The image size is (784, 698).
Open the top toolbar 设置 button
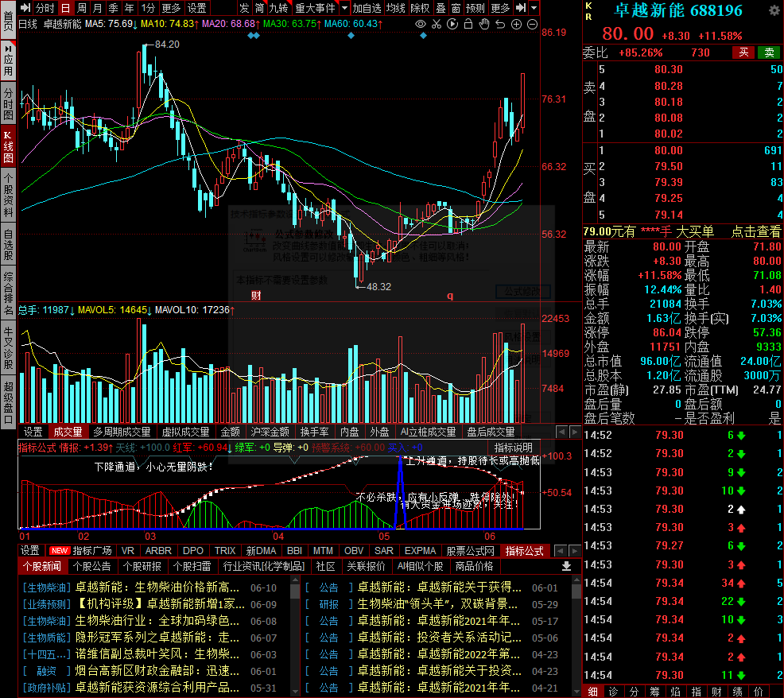coord(197,7)
